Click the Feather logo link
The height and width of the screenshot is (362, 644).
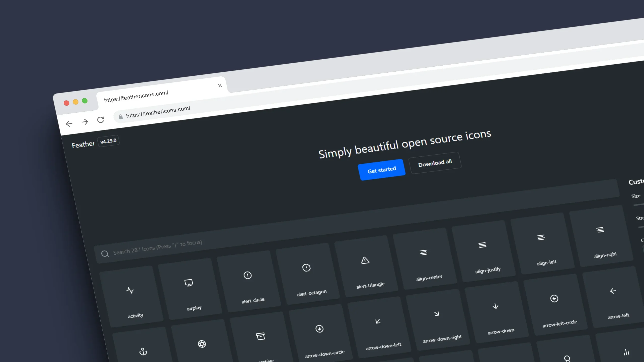tap(83, 145)
